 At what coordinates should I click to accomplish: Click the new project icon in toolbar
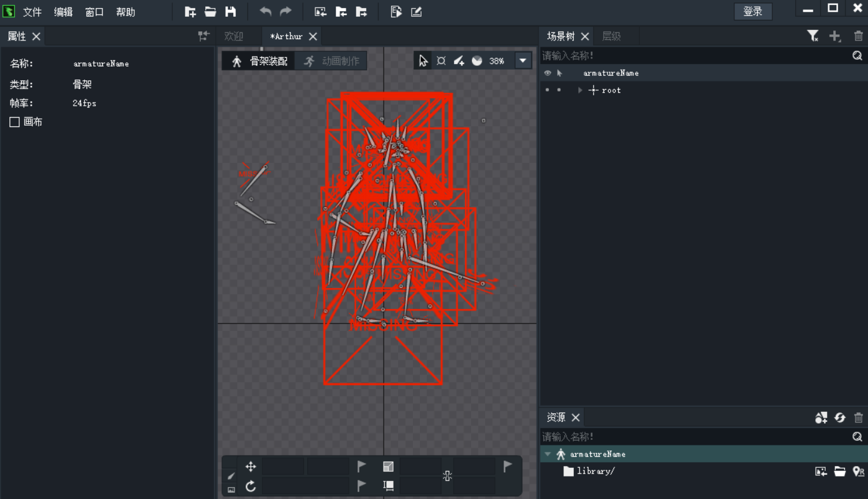(190, 12)
